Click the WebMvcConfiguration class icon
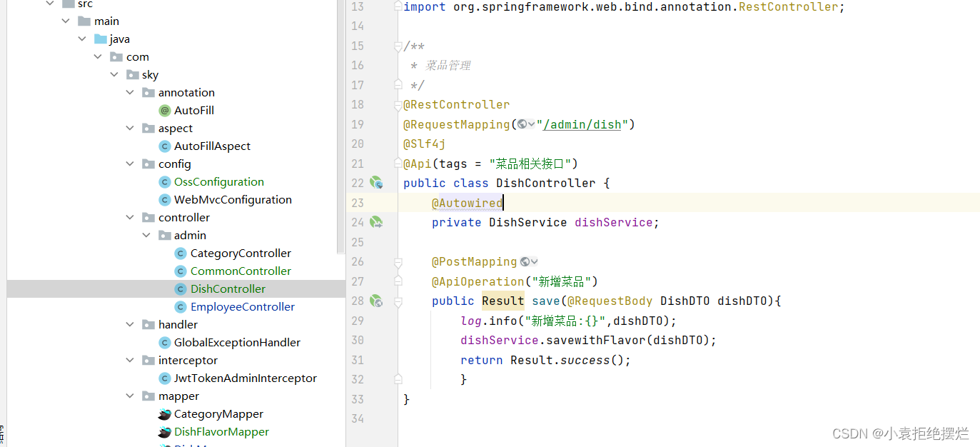This screenshot has width=980, height=447. point(165,200)
